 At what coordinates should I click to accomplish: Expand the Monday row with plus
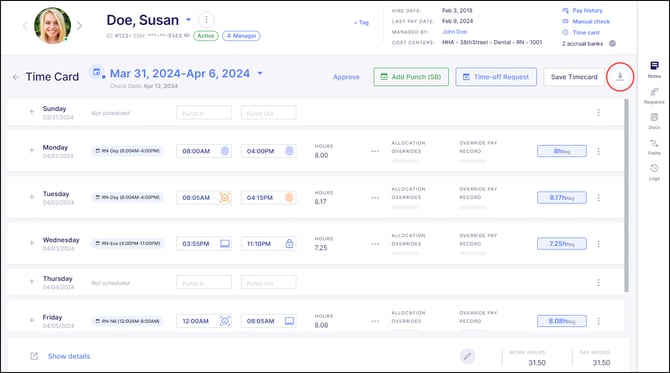click(32, 150)
